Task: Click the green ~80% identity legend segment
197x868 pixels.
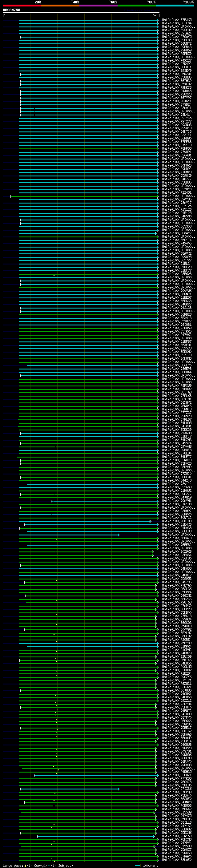Action: point(137,6)
